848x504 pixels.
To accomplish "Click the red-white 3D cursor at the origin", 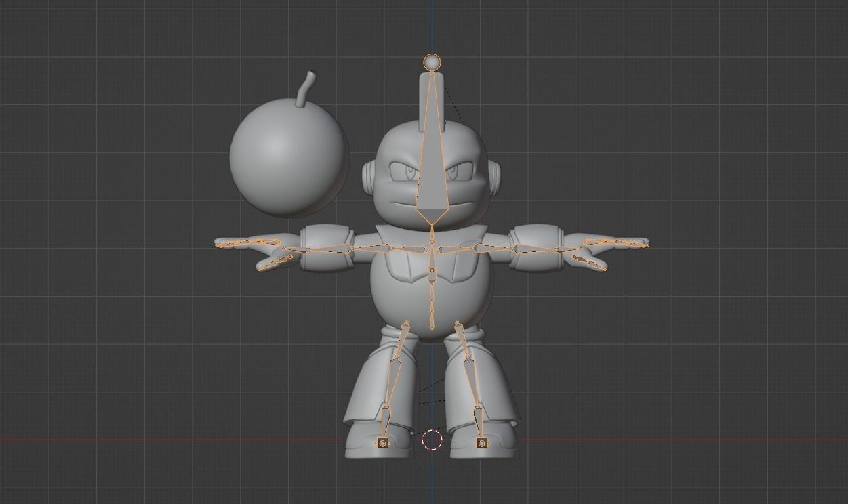I will (x=432, y=440).
